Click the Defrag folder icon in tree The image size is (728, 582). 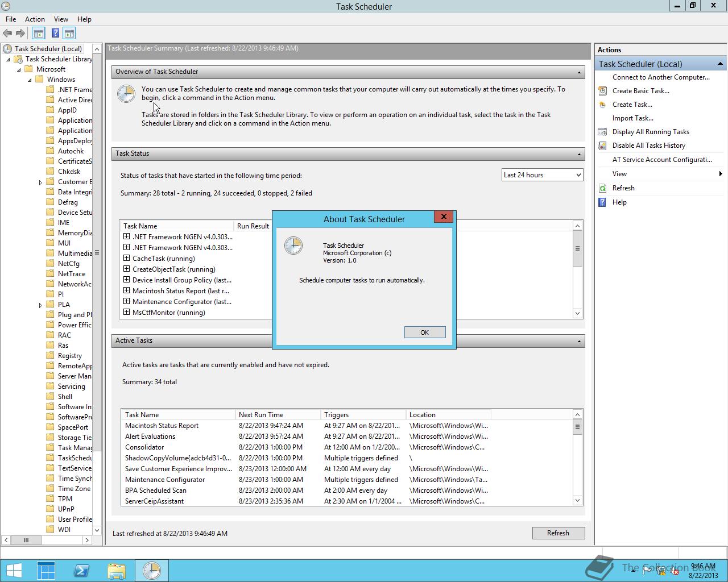(x=51, y=202)
